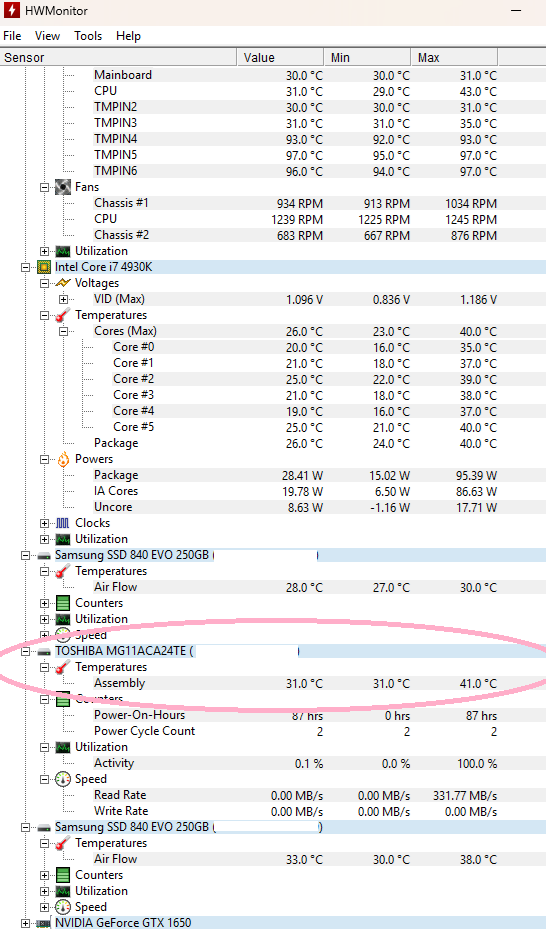Click the Utilization icon above the Activity row

pos(63,747)
